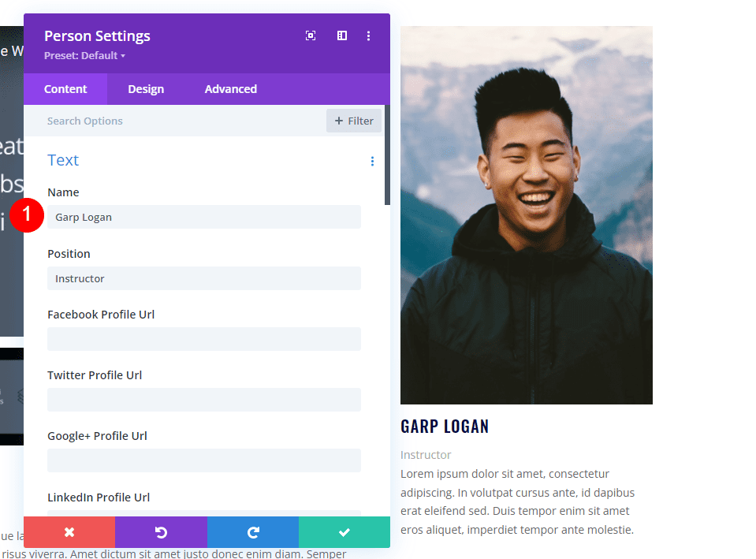Click the LinkedIn Profile Url label

point(99,498)
